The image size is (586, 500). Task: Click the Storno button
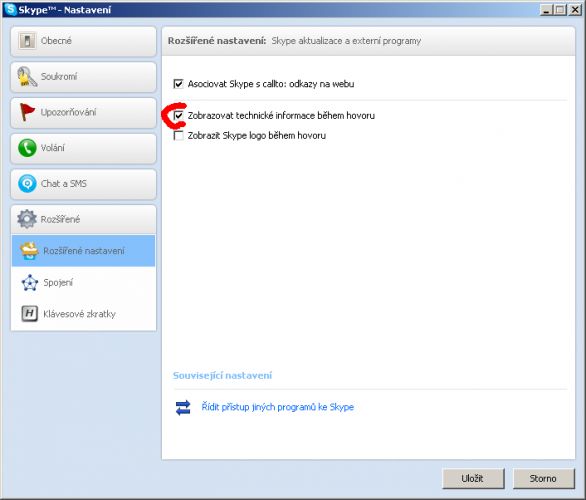coord(543,478)
